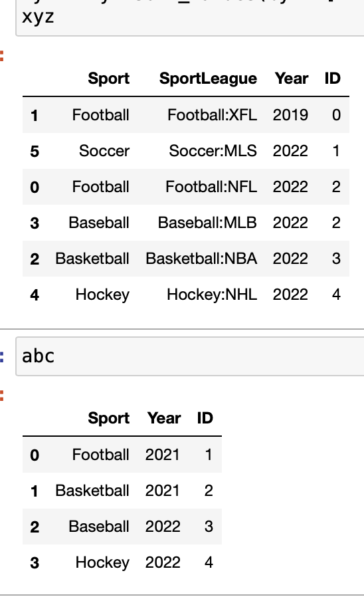
Task: Click the Football:NFL cell
Action: (211, 187)
